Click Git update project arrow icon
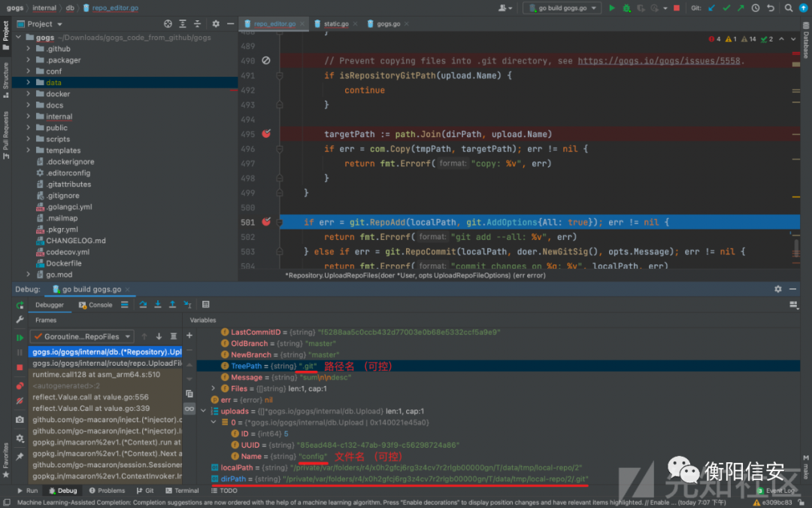The width and height of the screenshot is (812, 508). 711,8
